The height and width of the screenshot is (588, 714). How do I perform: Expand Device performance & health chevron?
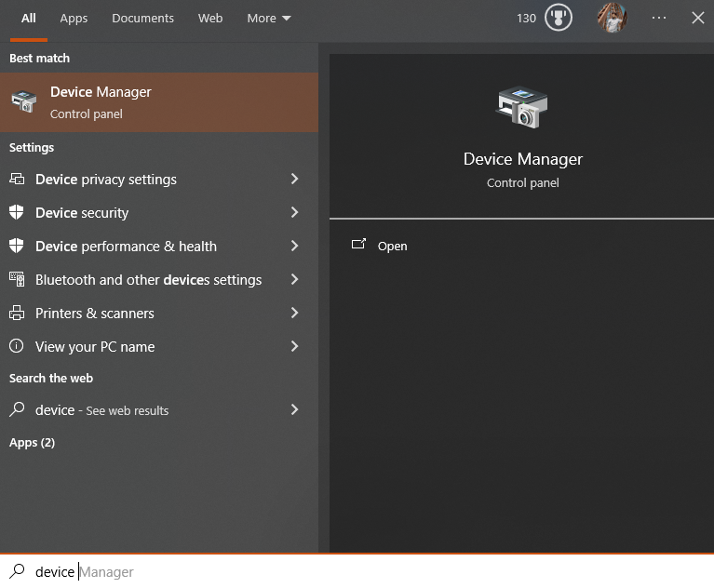point(294,246)
